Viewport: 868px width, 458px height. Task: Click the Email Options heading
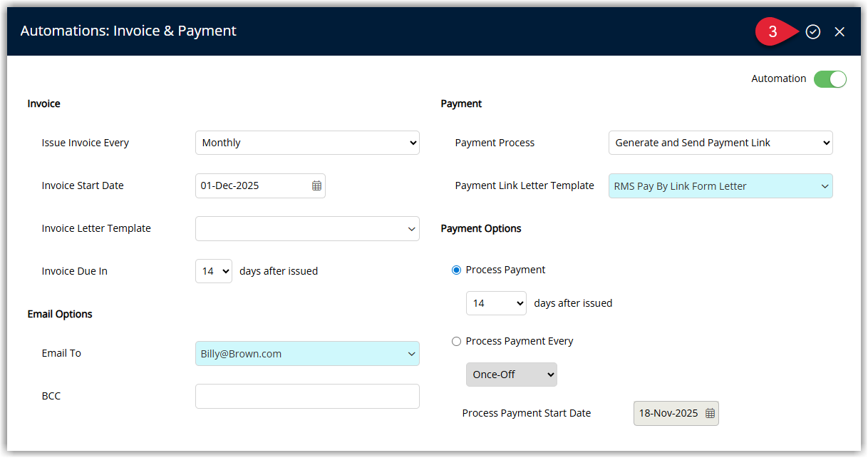(60, 314)
